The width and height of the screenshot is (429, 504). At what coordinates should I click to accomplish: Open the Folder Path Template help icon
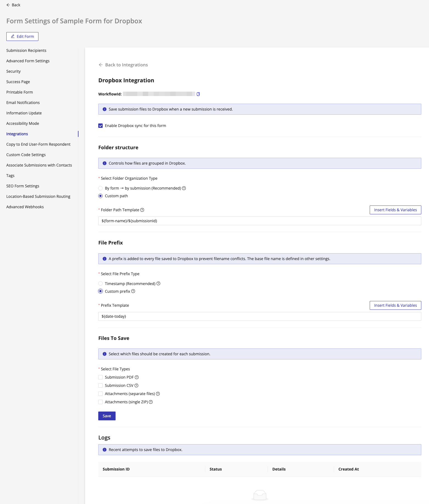pos(142,210)
